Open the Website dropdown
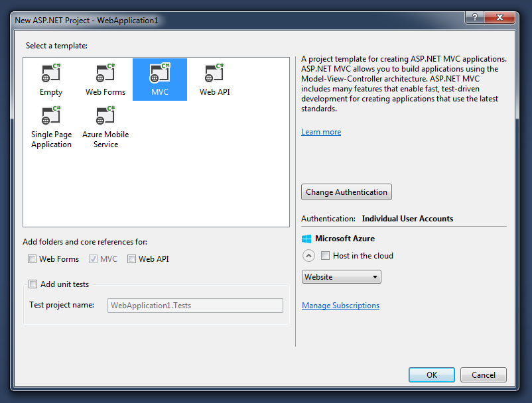Screen dimensions: 532x403 pyautogui.click(x=342, y=277)
